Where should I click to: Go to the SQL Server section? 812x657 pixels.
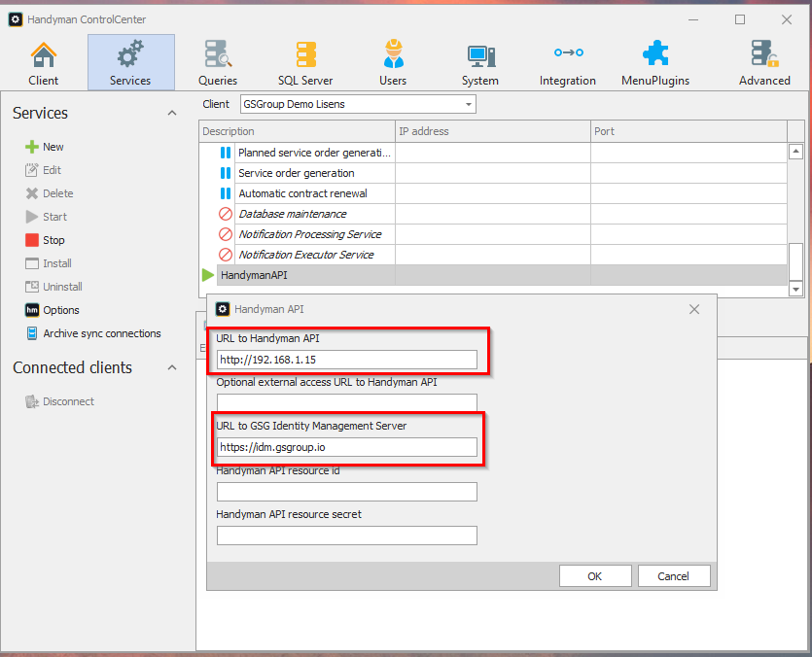pyautogui.click(x=305, y=62)
